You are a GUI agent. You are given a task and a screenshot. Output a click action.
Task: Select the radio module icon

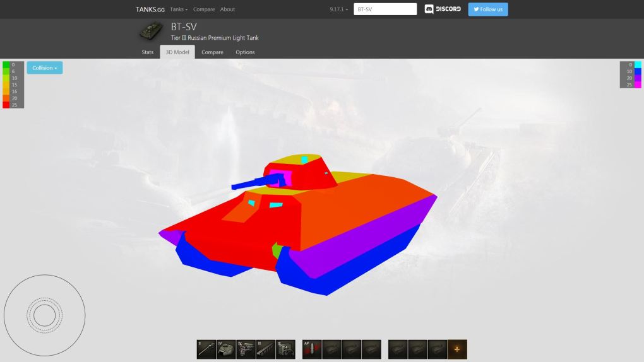click(285, 349)
